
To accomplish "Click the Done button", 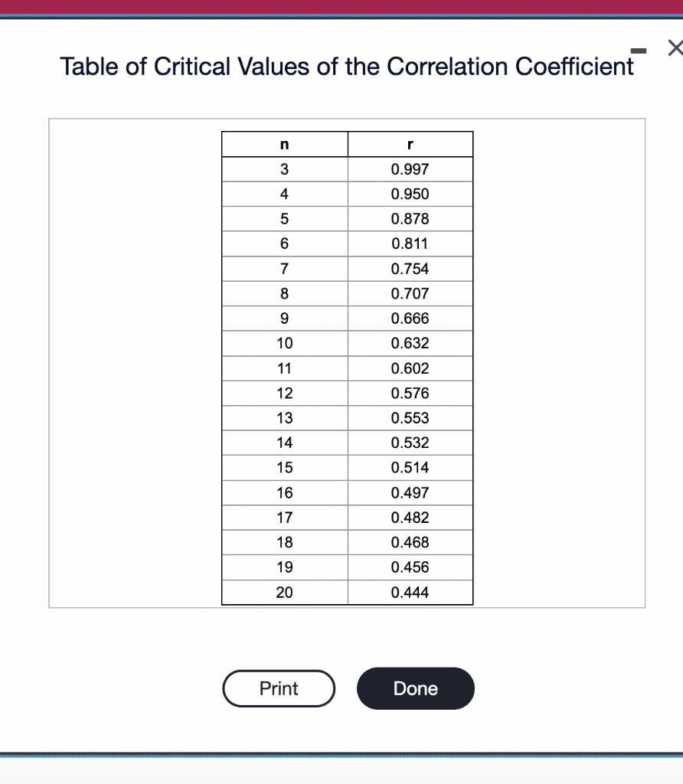I will click(x=415, y=688).
